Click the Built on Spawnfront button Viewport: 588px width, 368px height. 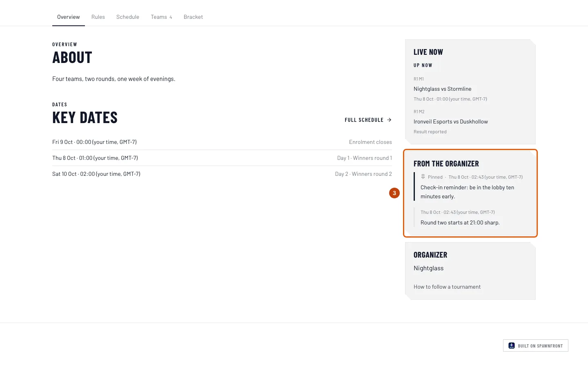pyautogui.click(x=536, y=346)
